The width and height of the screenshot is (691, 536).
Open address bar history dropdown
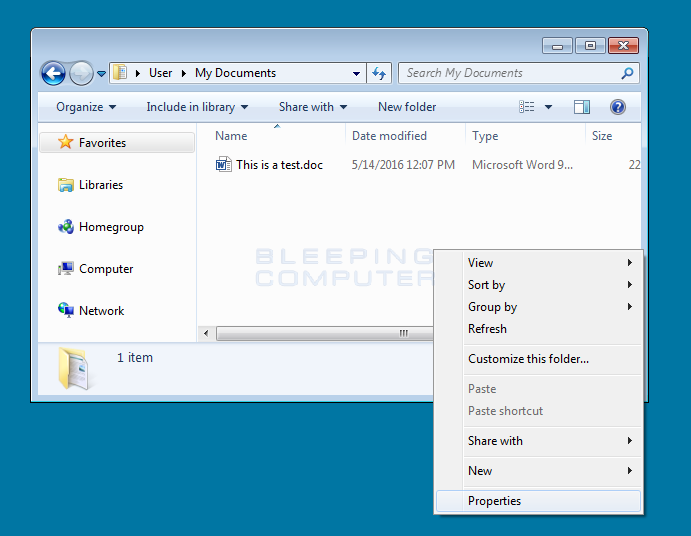click(356, 74)
